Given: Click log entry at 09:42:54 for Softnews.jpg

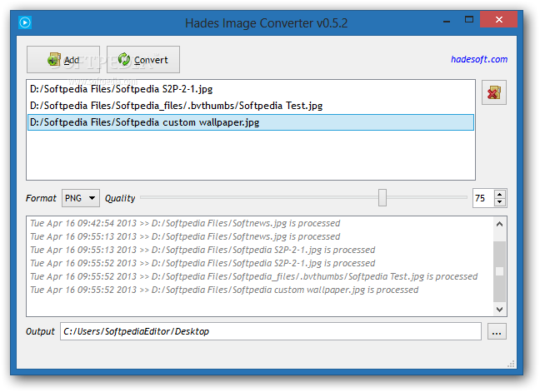Looking at the screenshot, I should point(185,223).
